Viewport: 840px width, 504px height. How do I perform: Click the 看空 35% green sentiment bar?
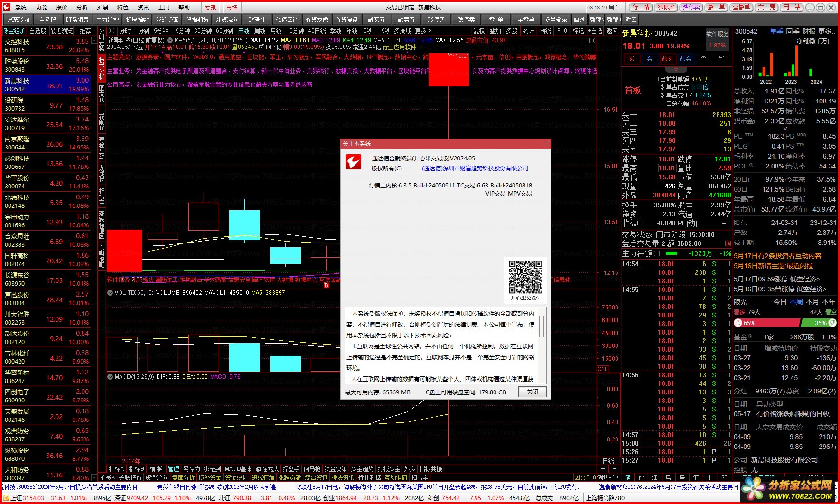(819, 323)
